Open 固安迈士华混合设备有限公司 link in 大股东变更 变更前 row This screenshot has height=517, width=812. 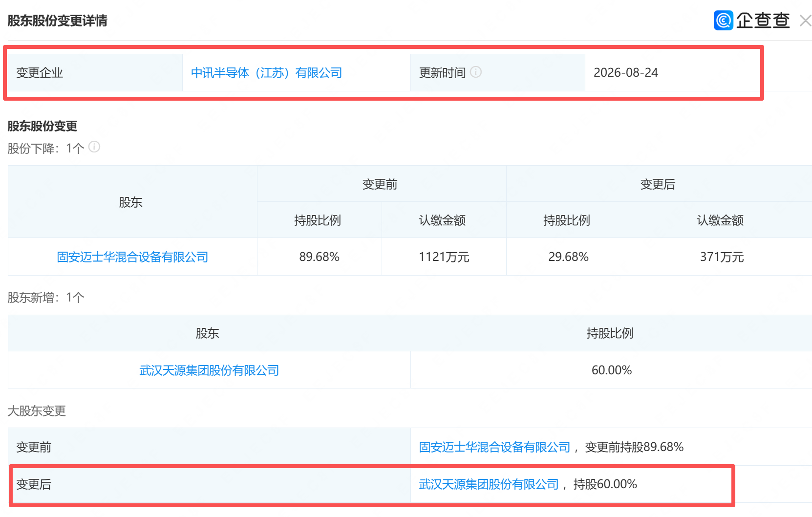coord(494,447)
